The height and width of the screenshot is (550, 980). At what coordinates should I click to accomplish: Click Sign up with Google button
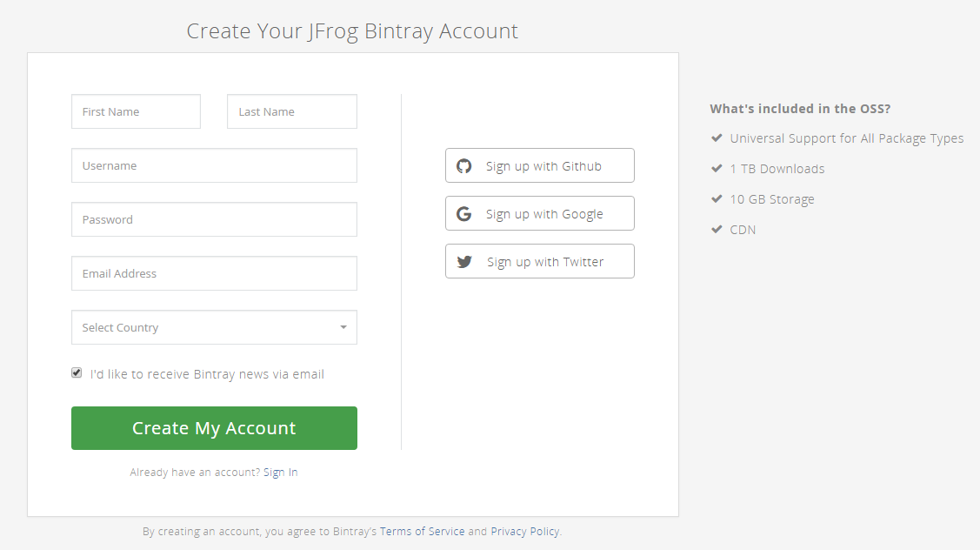pos(539,213)
